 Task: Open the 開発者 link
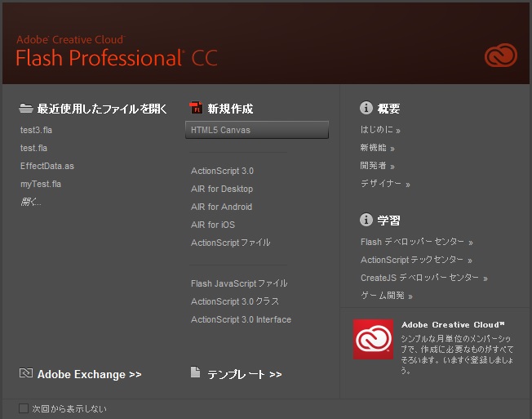point(377,166)
